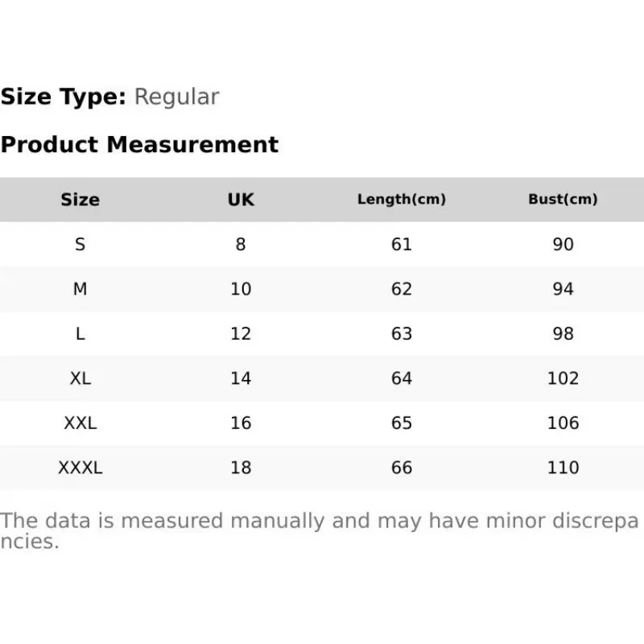Click the length value 64
The image size is (644, 644).
pyautogui.click(x=402, y=378)
